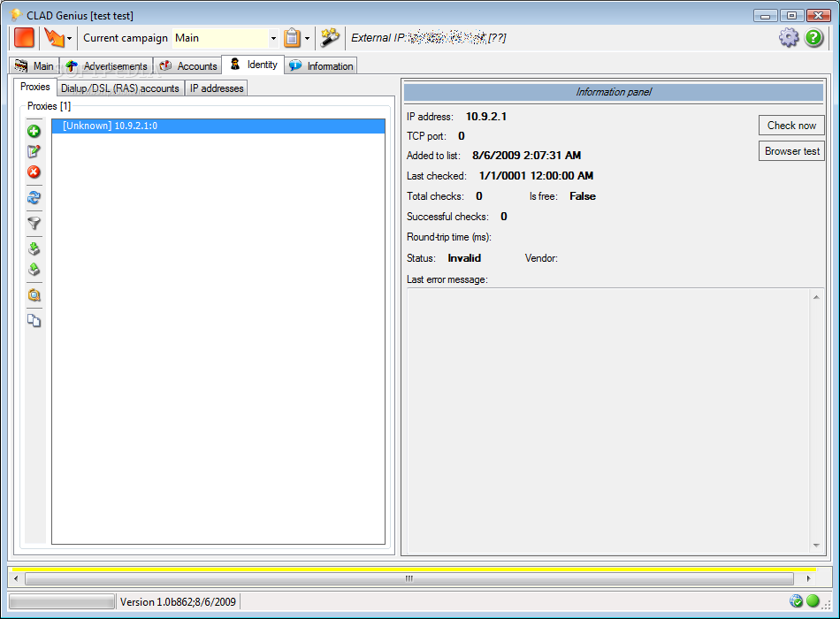Click the clipboard icon in the toolbar
This screenshot has width=840, height=619.
coord(292,37)
